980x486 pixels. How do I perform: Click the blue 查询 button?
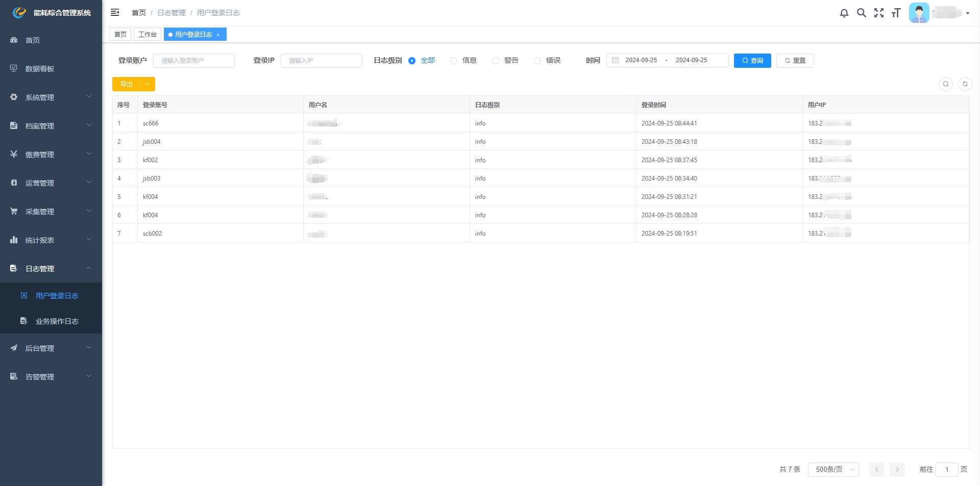pos(752,61)
